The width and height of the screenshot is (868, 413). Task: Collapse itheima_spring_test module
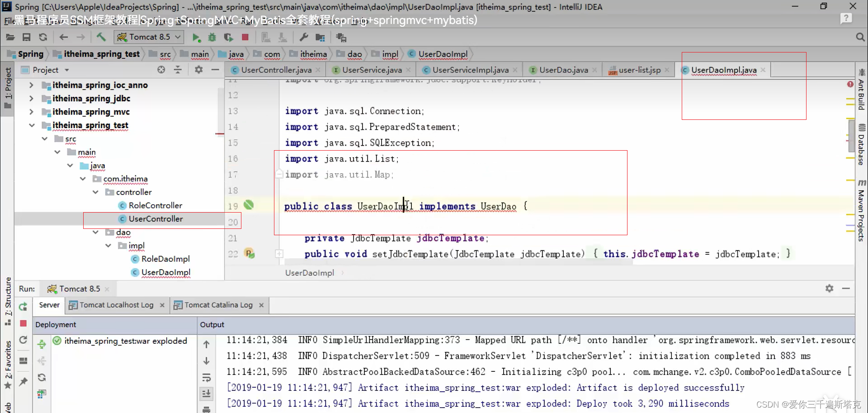32,125
